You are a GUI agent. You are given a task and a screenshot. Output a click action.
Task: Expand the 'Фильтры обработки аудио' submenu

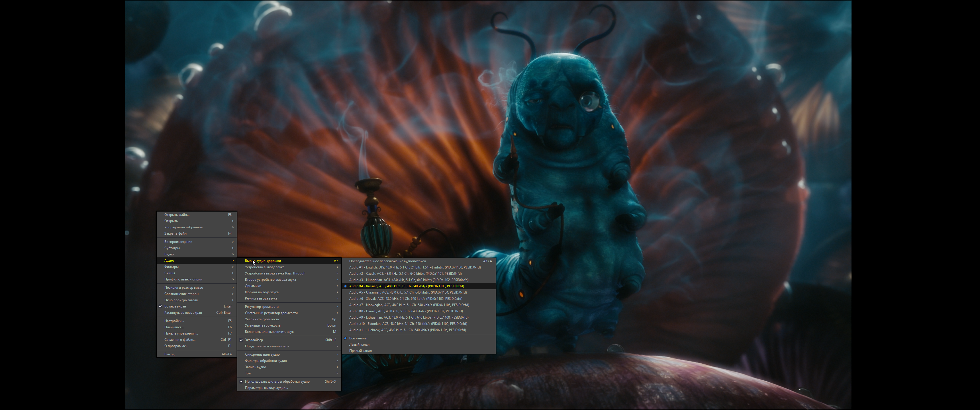click(x=289, y=360)
